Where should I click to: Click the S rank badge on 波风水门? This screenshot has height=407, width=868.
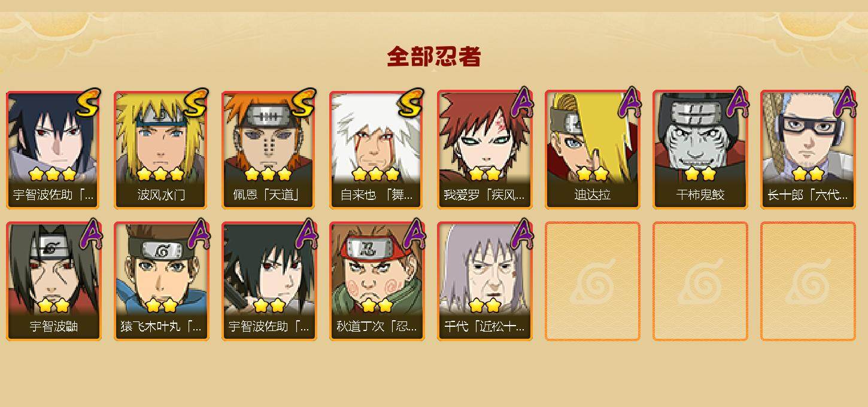pos(196,103)
